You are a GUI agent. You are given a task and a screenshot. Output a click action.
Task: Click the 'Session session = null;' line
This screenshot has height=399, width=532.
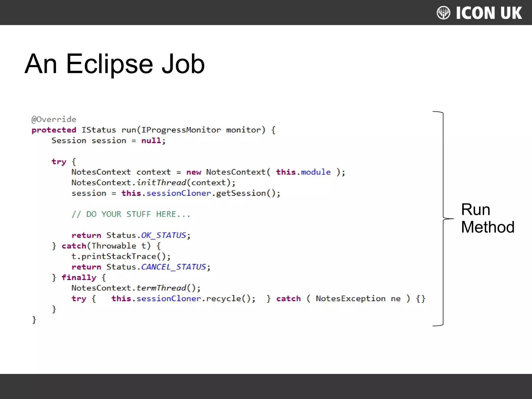109,141
